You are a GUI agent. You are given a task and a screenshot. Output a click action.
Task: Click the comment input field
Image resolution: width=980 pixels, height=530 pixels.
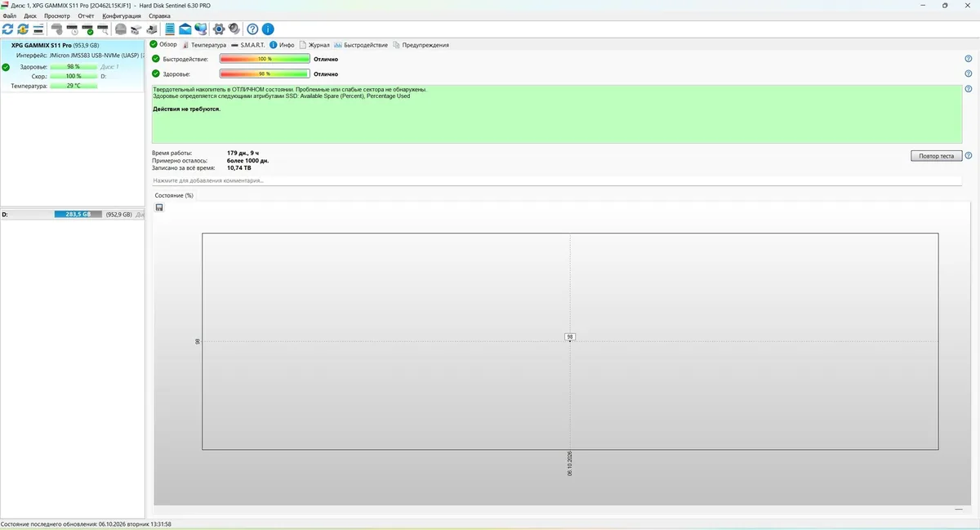coord(557,180)
